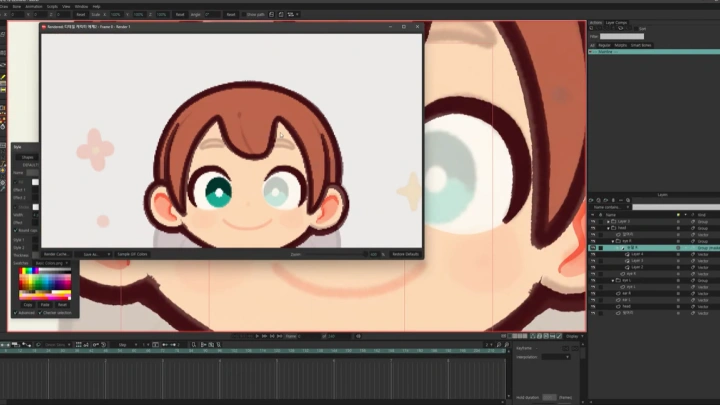Open the Scripts menu
The height and width of the screenshot is (405, 720).
(52, 6)
